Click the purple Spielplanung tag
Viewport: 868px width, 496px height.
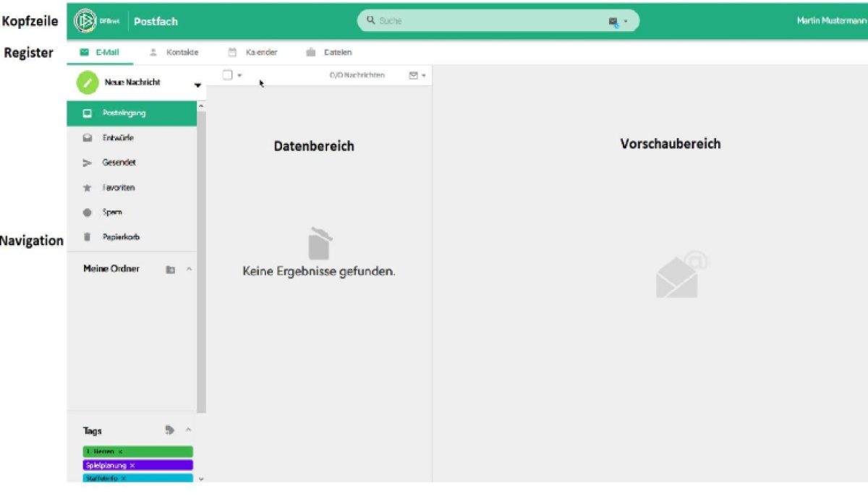(137, 466)
